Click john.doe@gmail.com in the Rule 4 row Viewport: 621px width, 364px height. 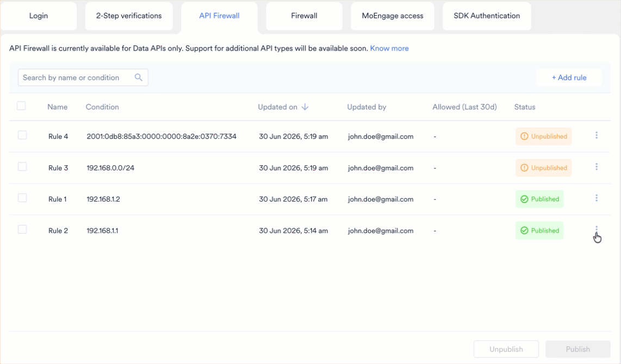click(381, 136)
